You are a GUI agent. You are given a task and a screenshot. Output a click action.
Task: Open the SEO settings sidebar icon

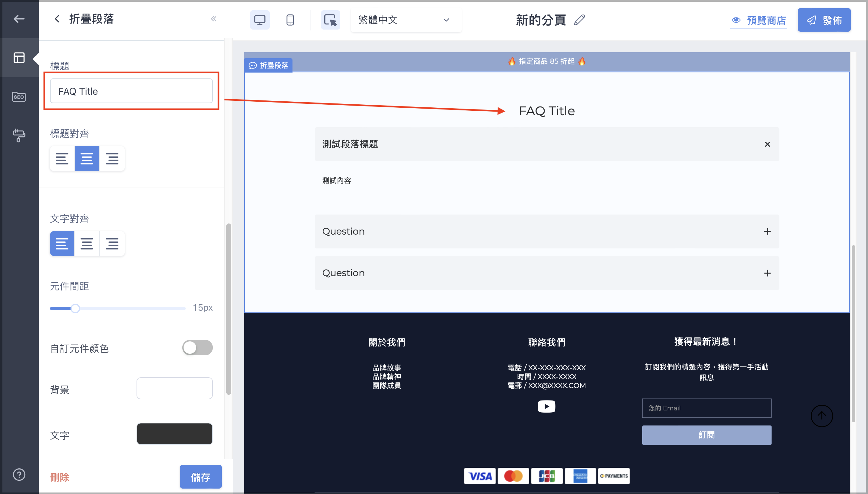pos(19,97)
